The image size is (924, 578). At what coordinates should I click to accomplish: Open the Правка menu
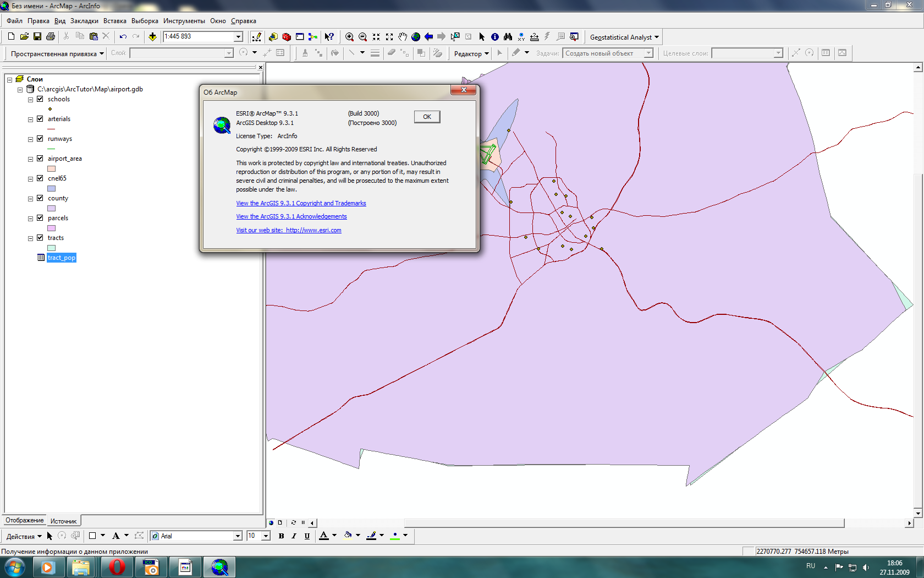tap(38, 21)
